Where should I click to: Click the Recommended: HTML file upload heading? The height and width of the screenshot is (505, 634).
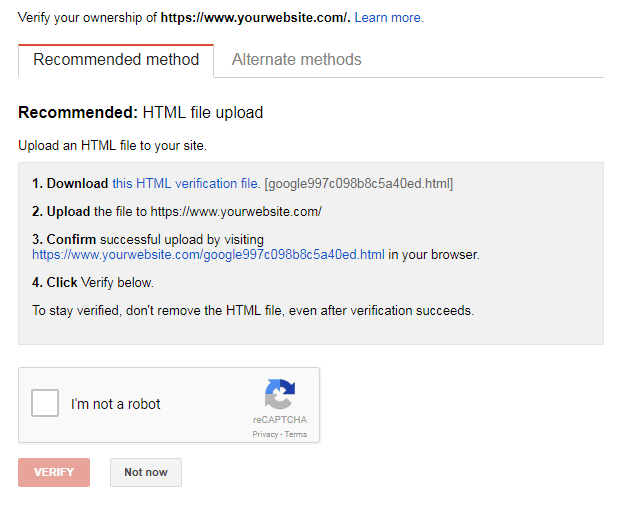(141, 112)
